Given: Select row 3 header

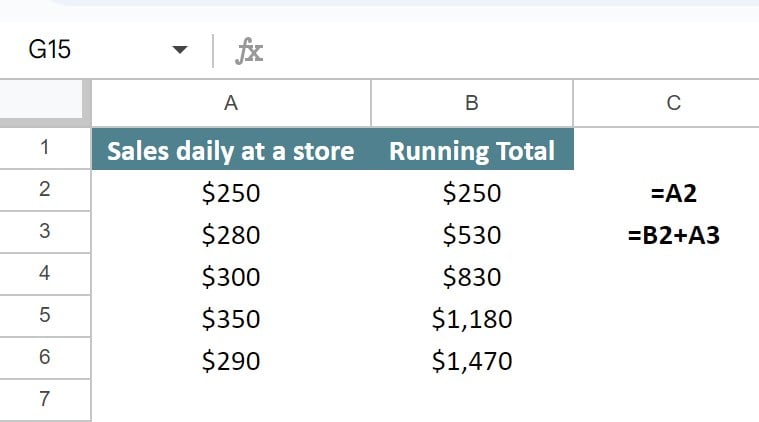Looking at the screenshot, I should click(44, 234).
